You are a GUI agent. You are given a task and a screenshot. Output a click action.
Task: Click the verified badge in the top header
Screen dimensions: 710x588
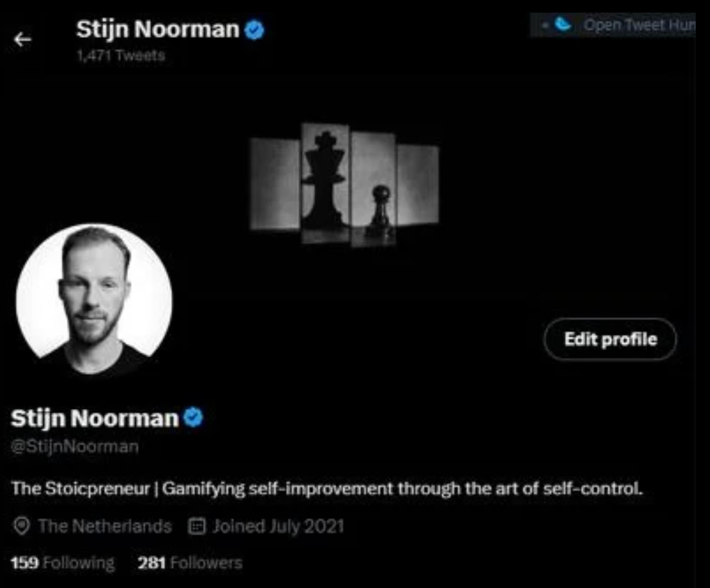click(x=254, y=30)
